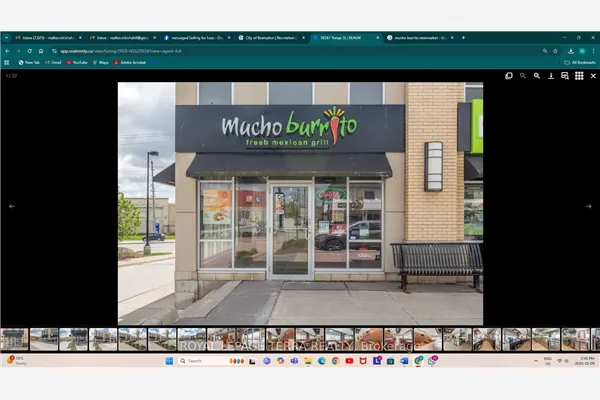Go to the browser home page
The width and height of the screenshot is (600, 400).
click(41, 51)
